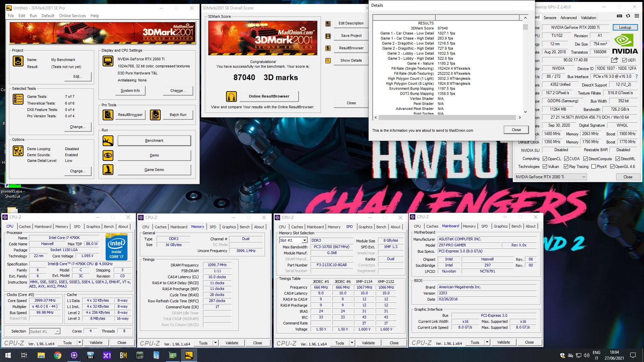This screenshot has height=362, width=644.
Task: Click the Batch Run button
Action: [178, 115]
